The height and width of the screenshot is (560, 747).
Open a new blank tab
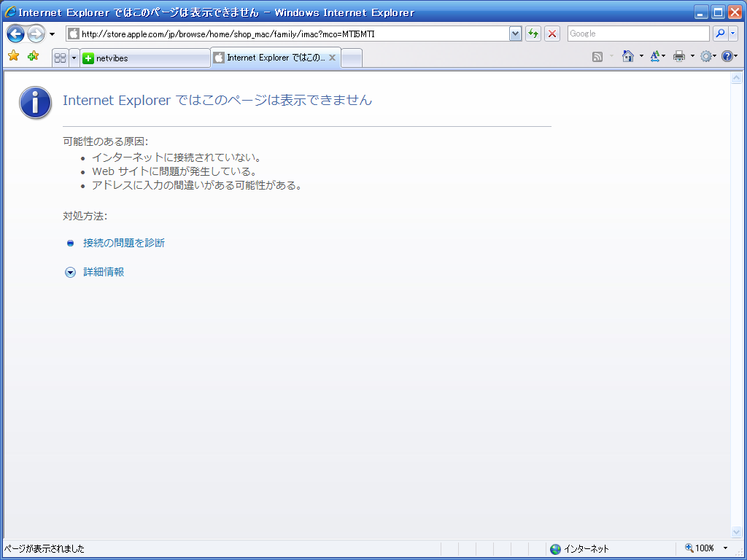tap(352, 58)
